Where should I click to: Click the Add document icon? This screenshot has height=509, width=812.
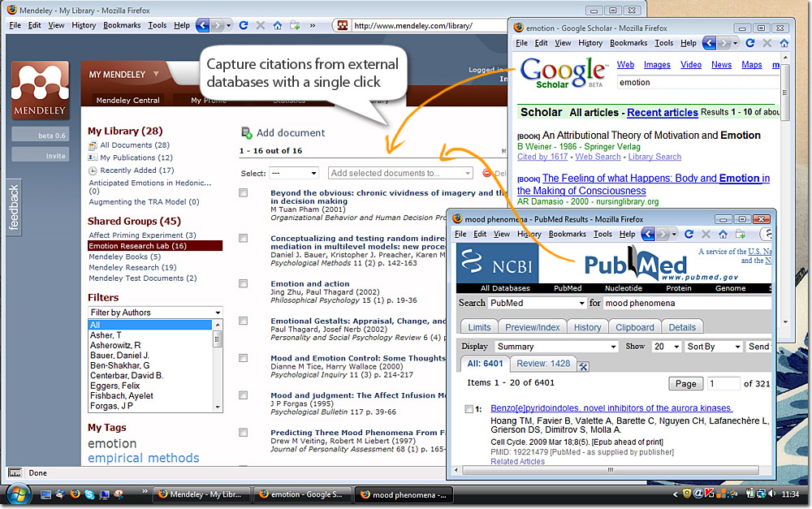coord(247,133)
